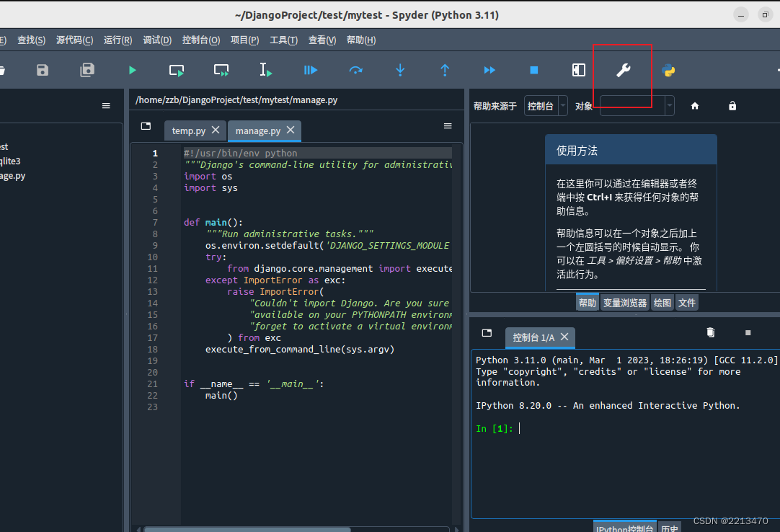Viewport: 780px width, 532px height.
Task: Click the file path /home/zzb/DjangoProject/test/mytest/manage.py
Action: [x=236, y=100]
